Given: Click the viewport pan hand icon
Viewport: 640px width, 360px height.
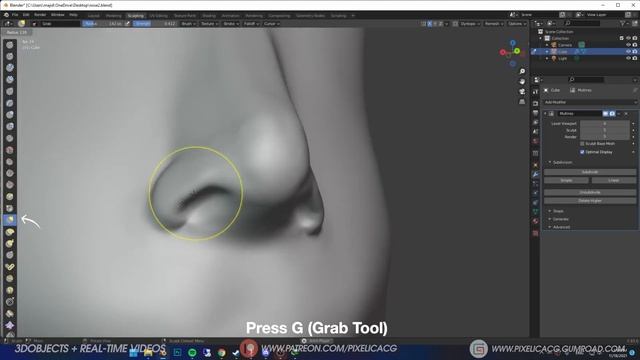Looking at the screenshot, I should click(x=522, y=82).
